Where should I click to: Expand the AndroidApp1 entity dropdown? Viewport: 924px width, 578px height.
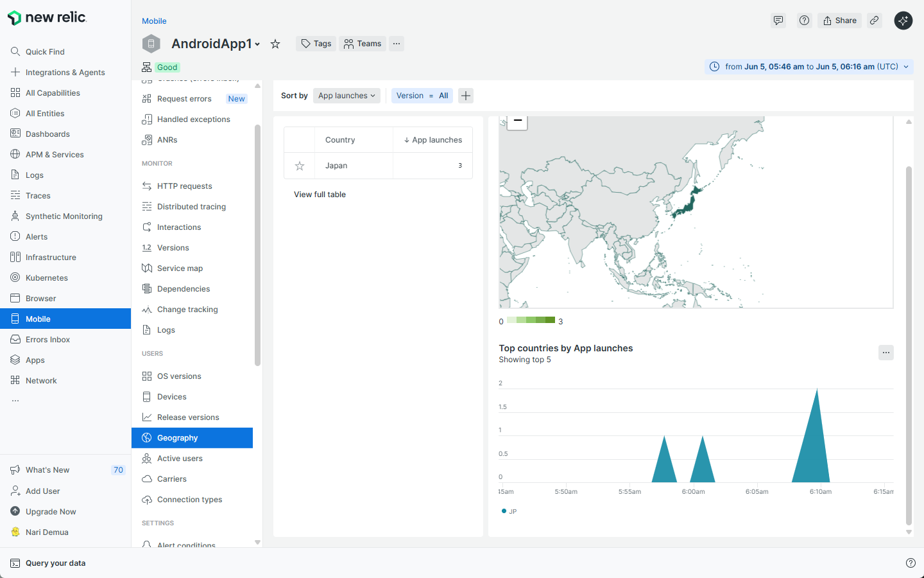pos(257,44)
